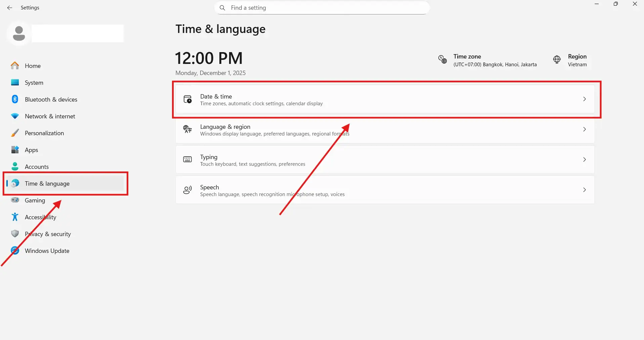Click the search magnifier icon
This screenshot has width=644, height=340.
pos(222,8)
